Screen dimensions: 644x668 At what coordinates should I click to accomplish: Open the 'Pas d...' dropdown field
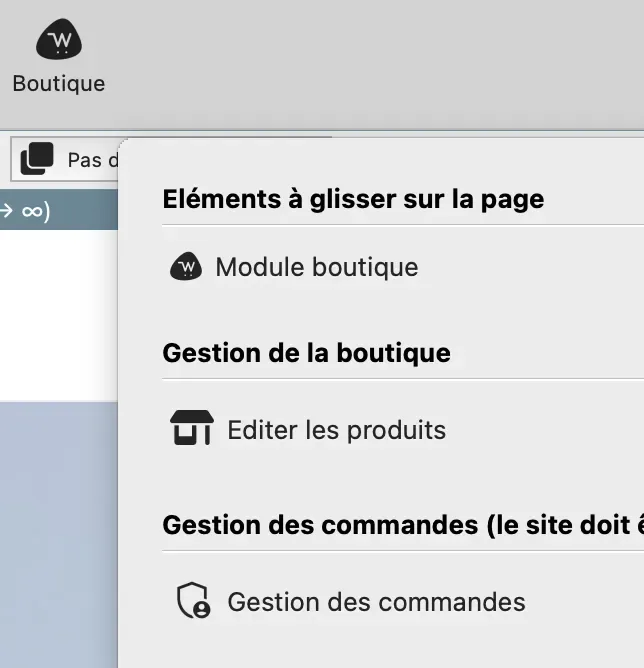tap(92, 159)
